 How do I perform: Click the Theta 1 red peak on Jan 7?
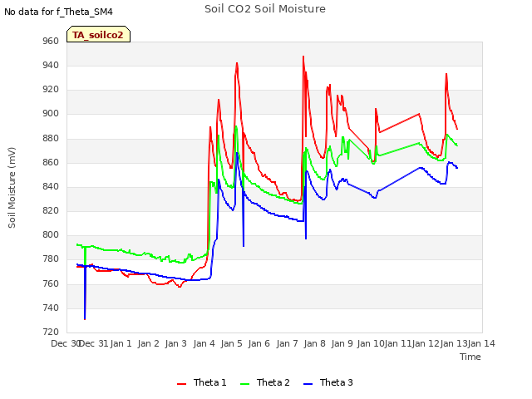(303, 57)
